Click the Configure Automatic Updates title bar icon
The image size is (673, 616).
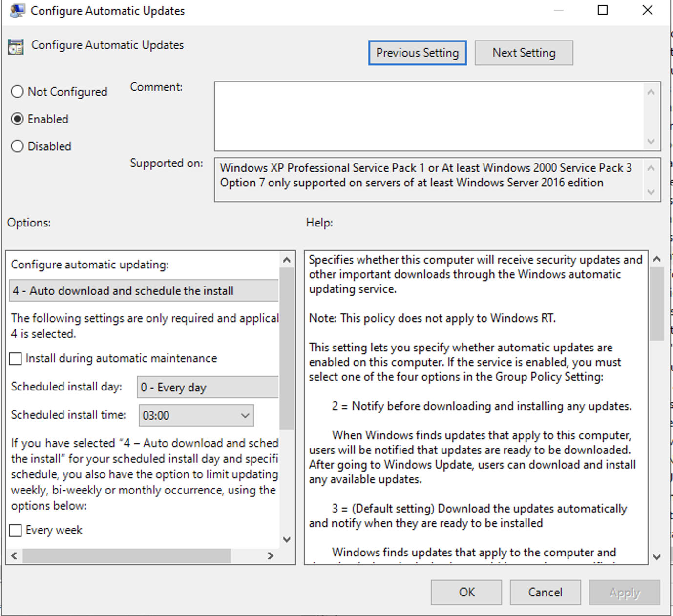click(x=17, y=10)
